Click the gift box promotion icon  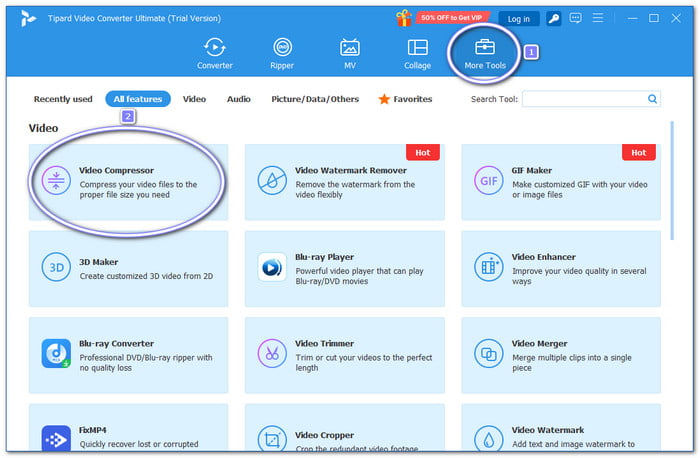point(404,18)
